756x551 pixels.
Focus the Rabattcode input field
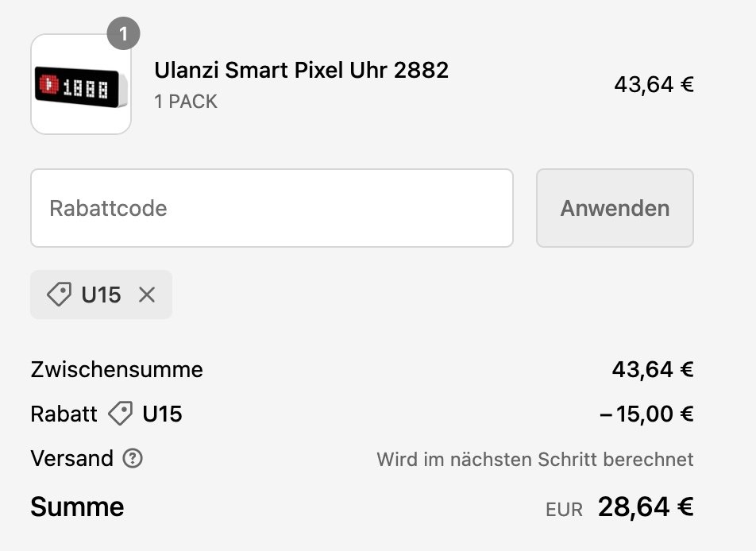click(x=272, y=208)
